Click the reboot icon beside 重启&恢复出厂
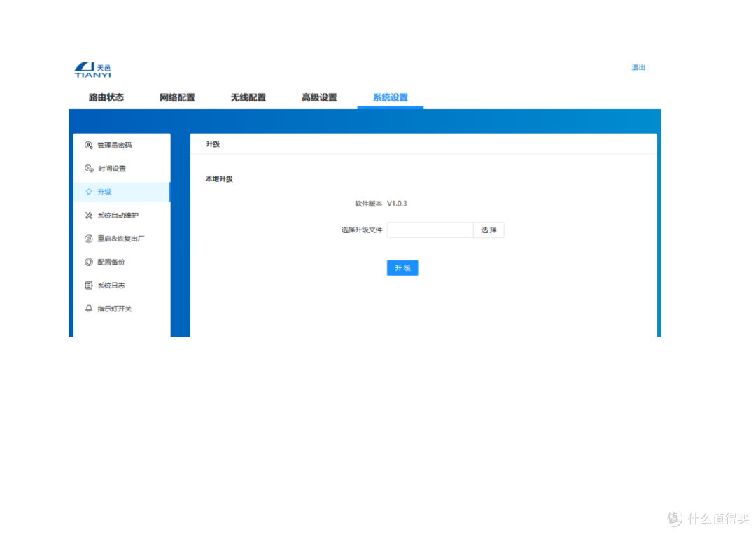 click(x=89, y=239)
